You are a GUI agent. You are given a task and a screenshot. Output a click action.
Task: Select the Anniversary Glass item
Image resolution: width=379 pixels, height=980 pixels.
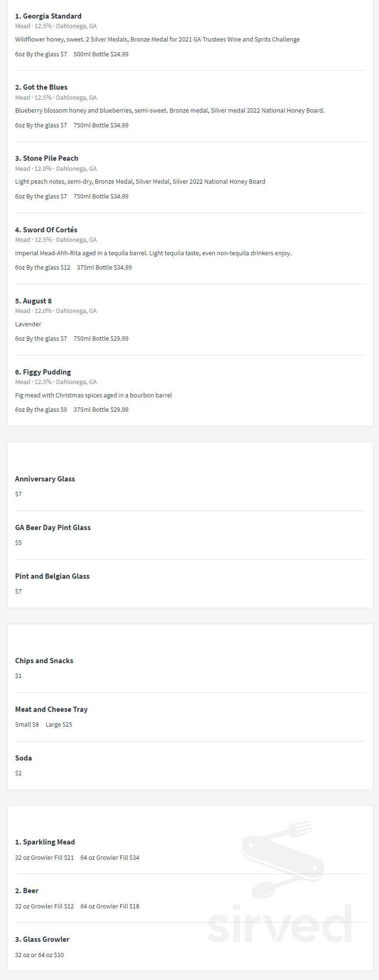[x=45, y=479]
